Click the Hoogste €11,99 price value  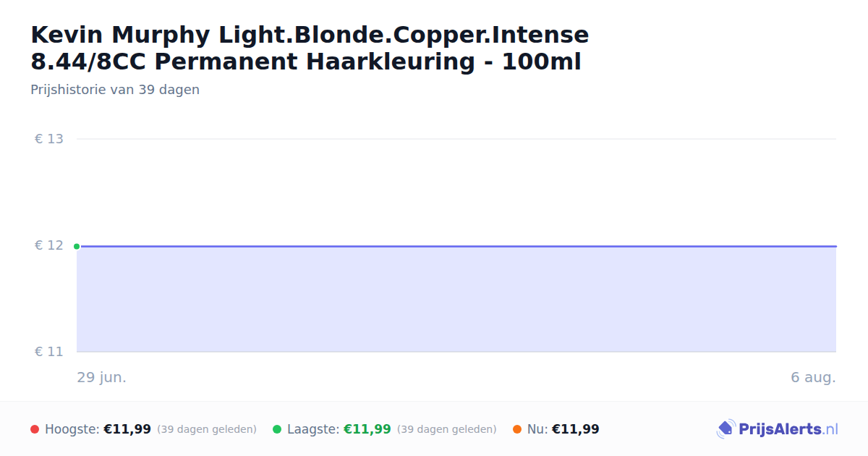point(127,429)
